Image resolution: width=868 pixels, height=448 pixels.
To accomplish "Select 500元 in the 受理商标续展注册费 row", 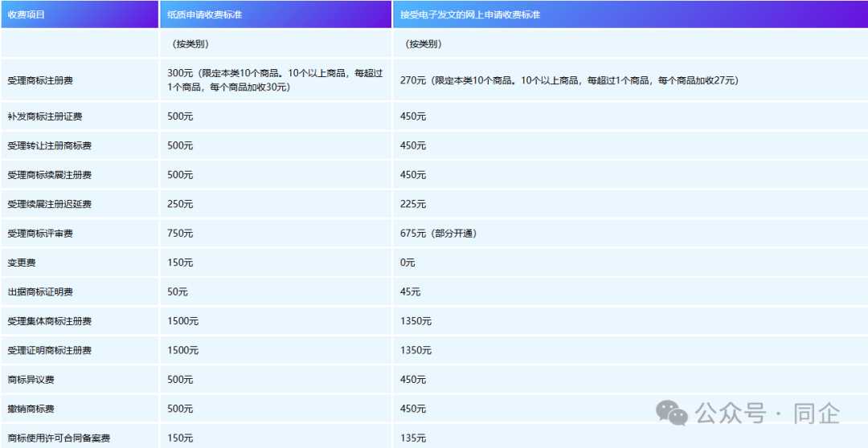I will [x=181, y=175].
